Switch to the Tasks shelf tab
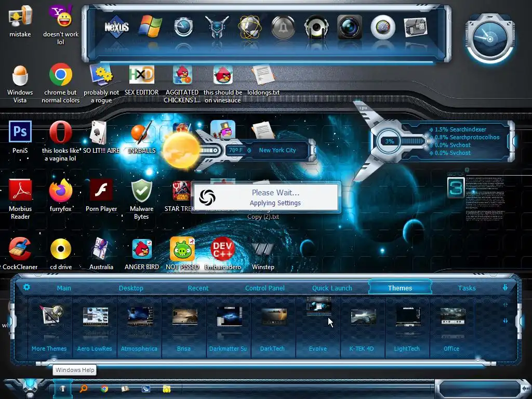 [467, 288]
